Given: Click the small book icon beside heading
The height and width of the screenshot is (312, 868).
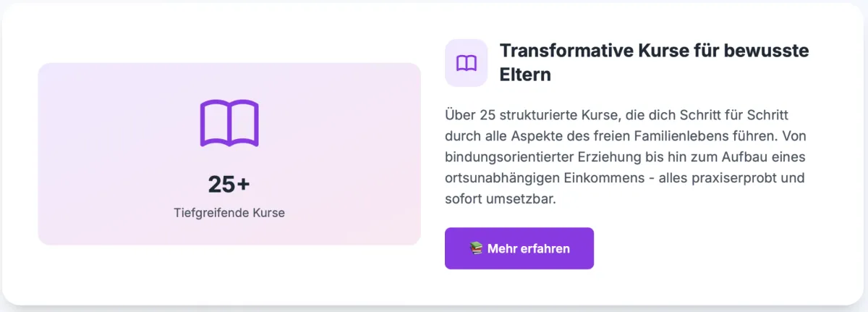Looking at the screenshot, I should [466, 63].
